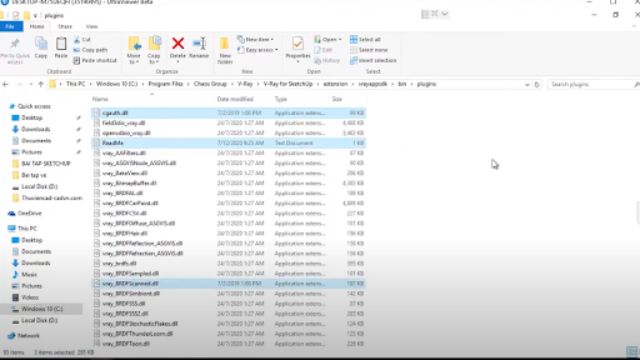Sort by the Name column header
The image size is (640, 360).
[x=100, y=99]
